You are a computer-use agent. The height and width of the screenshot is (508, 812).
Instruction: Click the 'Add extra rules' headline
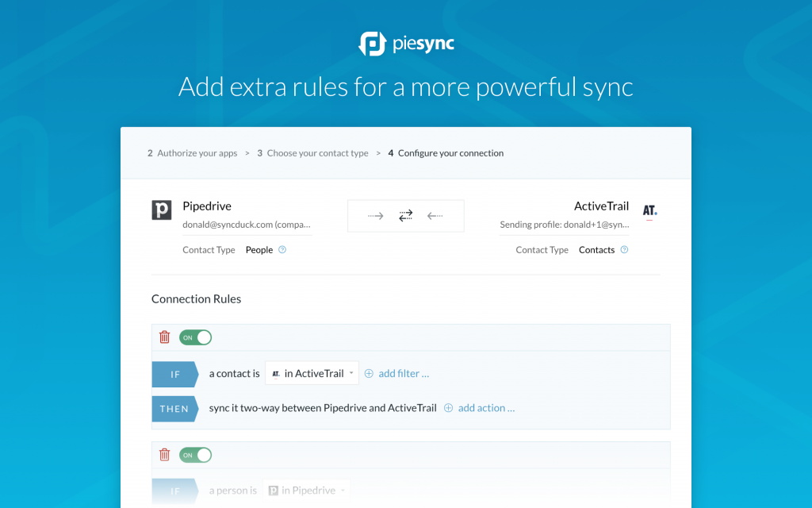[405, 87]
